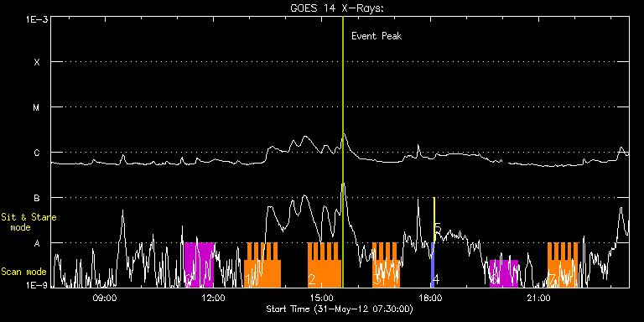
Task: Click the Start Time axis caption
Action: [340, 309]
